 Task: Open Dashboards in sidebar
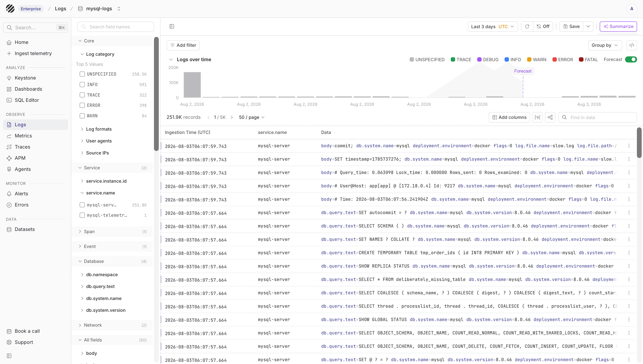(35, 89)
